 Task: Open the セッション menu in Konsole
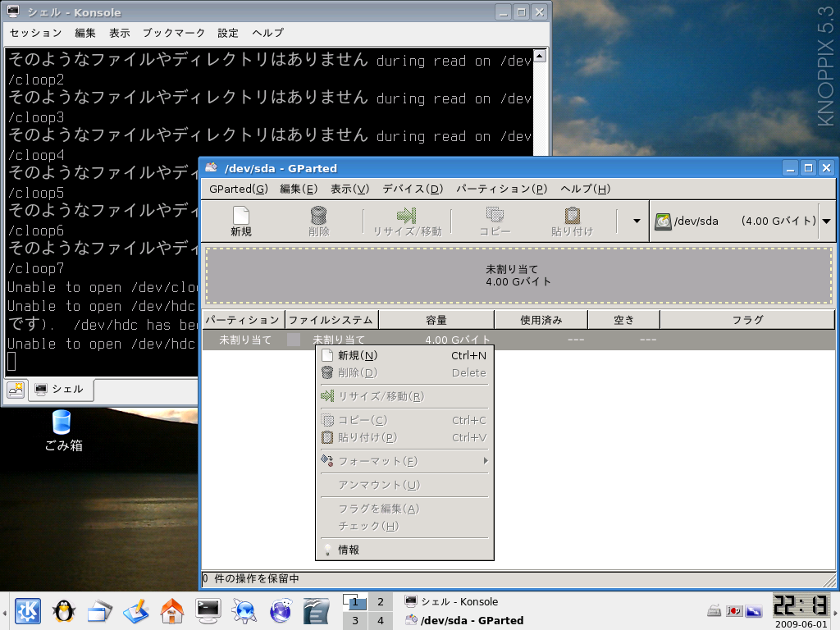pyautogui.click(x=36, y=33)
